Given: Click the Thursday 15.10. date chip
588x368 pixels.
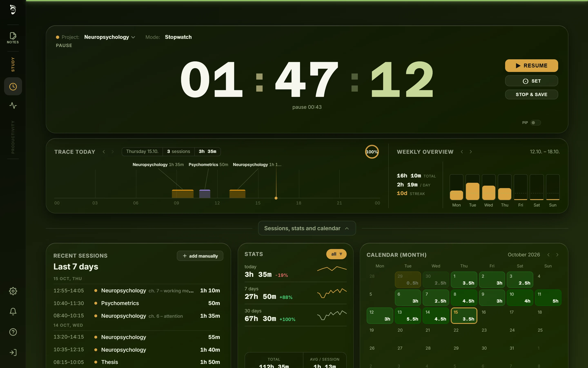Looking at the screenshot, I should point(142,151).
